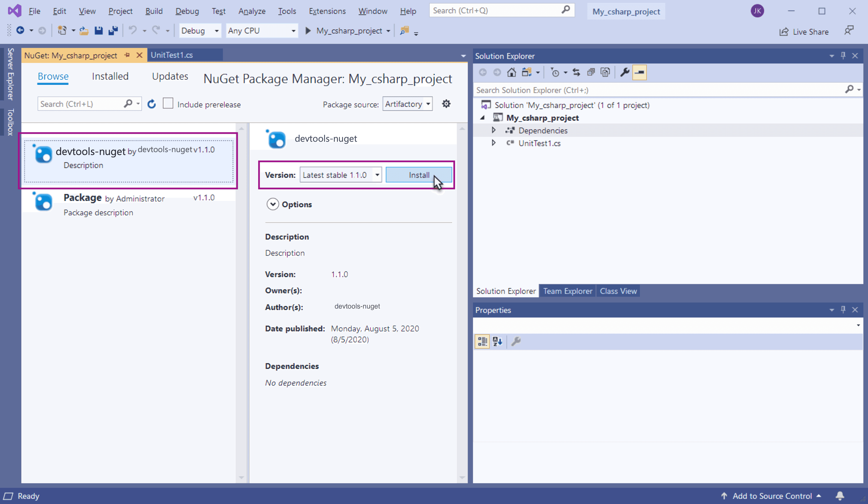Click the Install button

[x=418, y=175]
